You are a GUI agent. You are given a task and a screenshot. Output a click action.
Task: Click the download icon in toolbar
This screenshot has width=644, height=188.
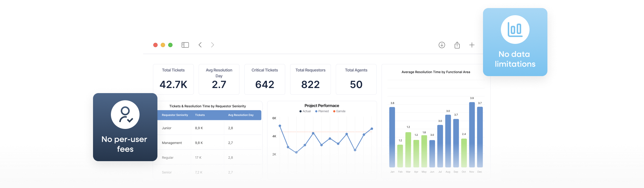tap(442, 45)
